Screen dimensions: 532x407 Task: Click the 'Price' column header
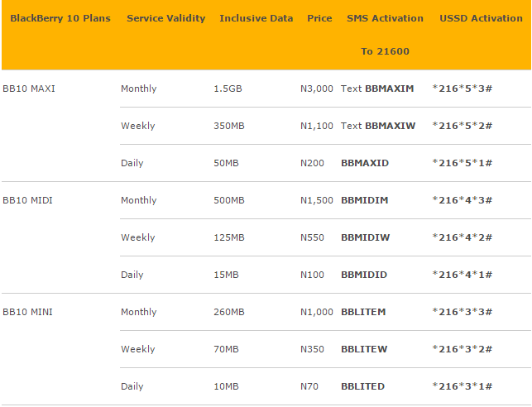click(319, 18)
